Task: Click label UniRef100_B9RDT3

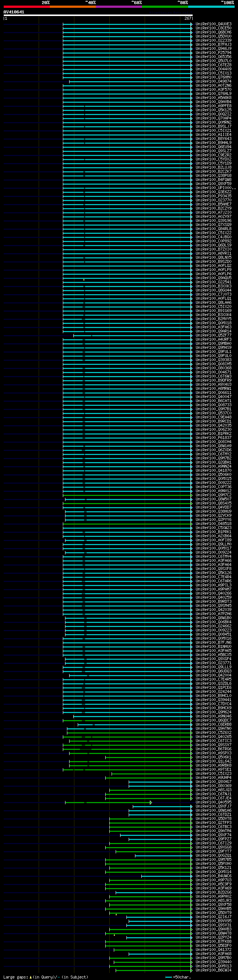Action: [x=213, y=601]
